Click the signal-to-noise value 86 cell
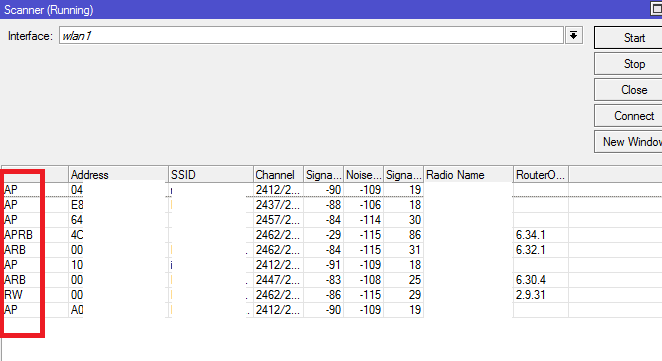 click(404, 235)
